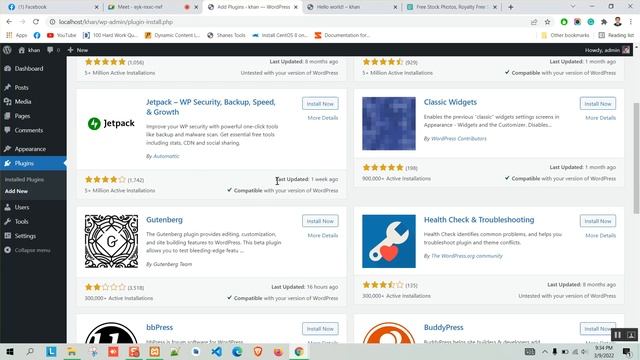Screen dimensions: 640x360
Task: Open Media library menu
Action: [23, 102]
